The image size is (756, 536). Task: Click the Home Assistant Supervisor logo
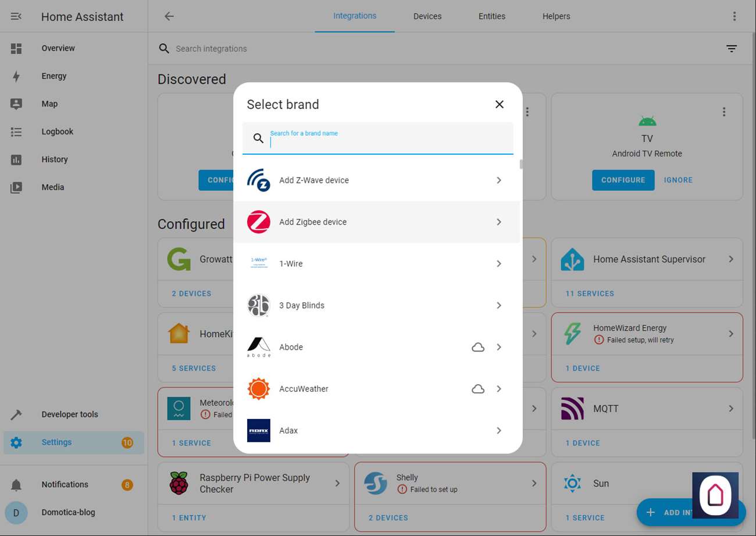coord(572,259)
